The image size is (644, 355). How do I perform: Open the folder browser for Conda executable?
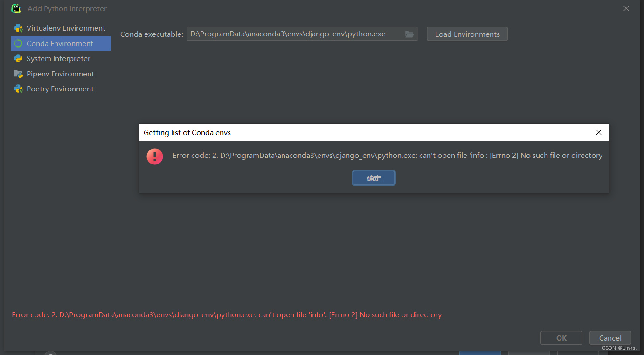[x=409, y=34]
